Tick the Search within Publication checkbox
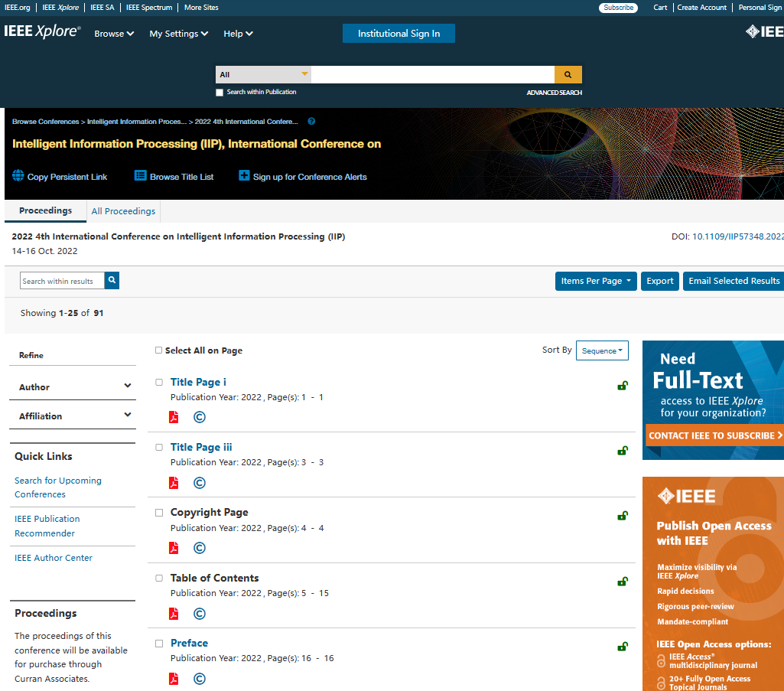Image resolution: width=784 pixels, height=691 pixels. [220, 93]
